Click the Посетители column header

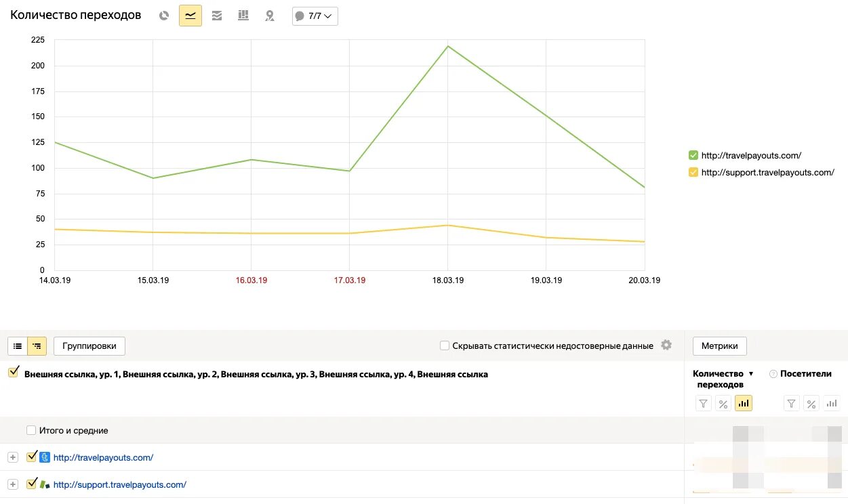click(805, 374)
